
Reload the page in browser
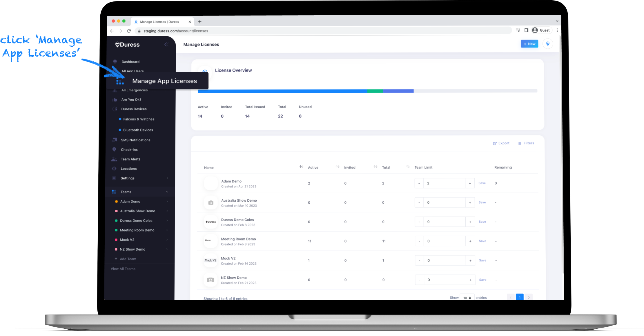129,31
